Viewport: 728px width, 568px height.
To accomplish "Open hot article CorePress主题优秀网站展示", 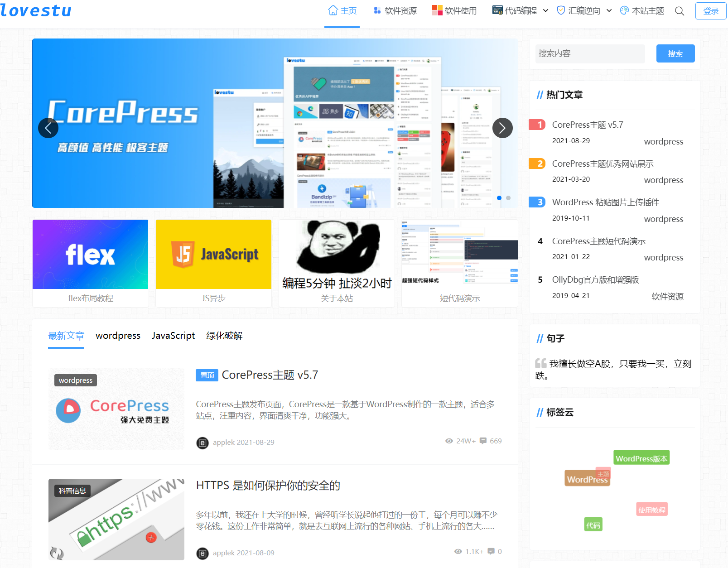I will [603, 164].
